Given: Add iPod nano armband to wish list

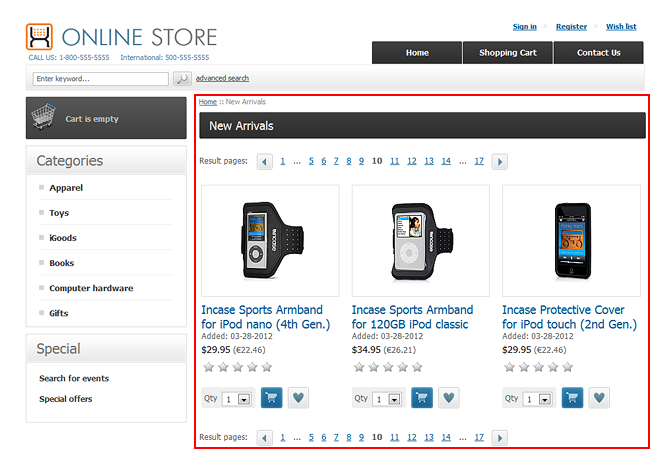Looking at the screenshot, I should click(298, 398).
